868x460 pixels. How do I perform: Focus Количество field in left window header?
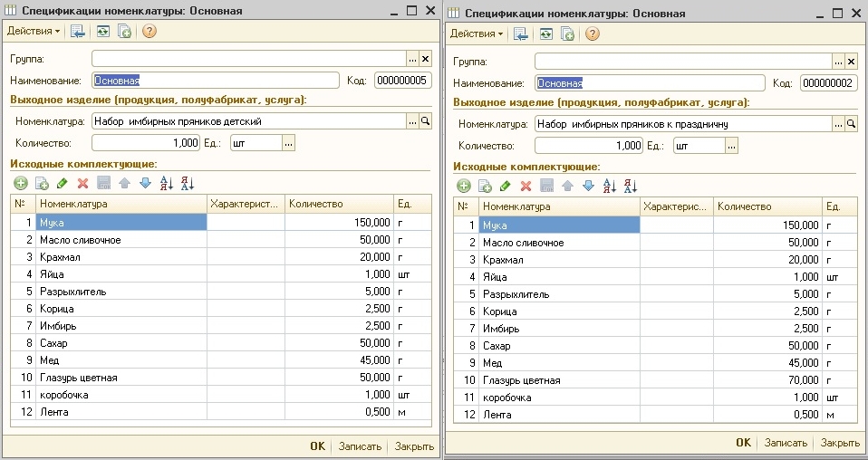coord(146,143)
